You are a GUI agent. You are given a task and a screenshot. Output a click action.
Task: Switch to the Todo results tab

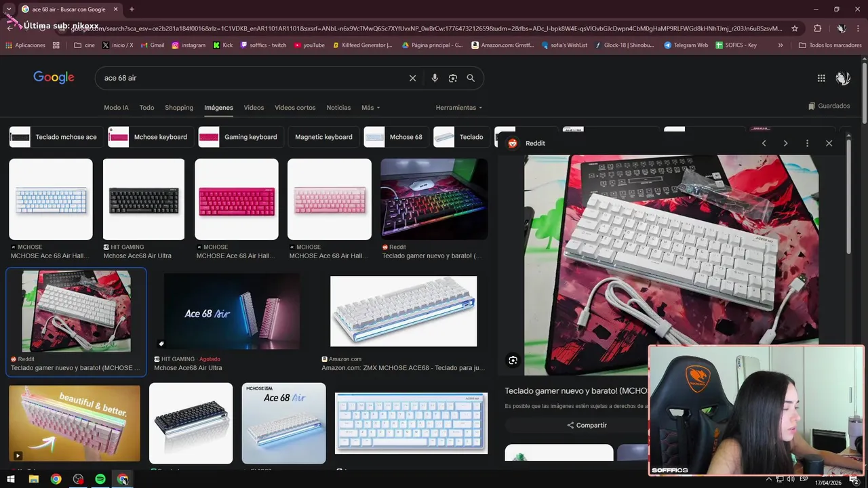(x=146, y=108)
